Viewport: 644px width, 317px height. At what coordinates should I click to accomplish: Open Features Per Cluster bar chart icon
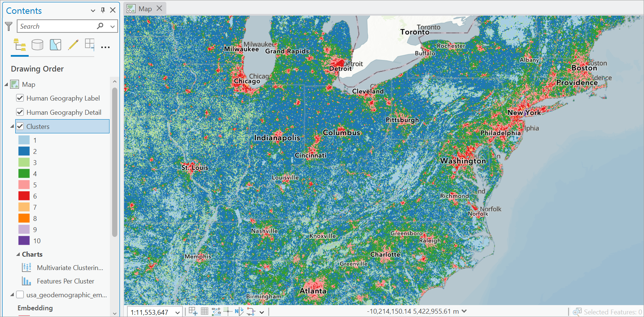click(27, 281)
